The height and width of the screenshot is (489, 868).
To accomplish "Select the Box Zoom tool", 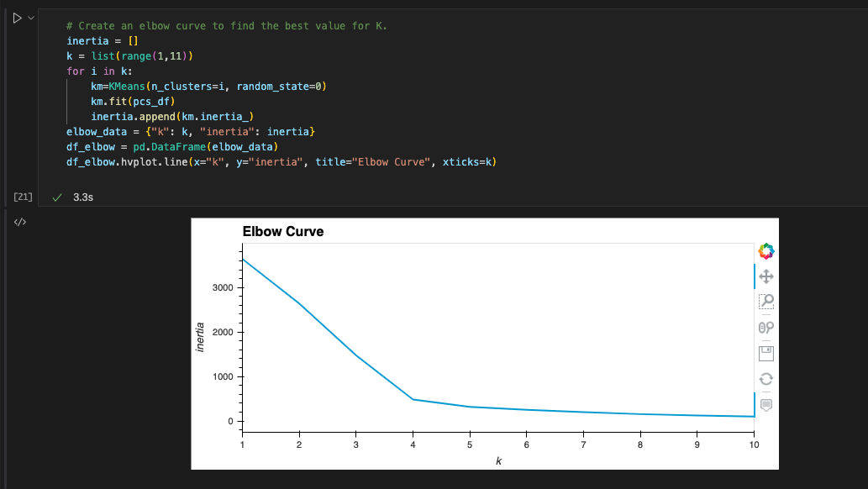I will 766,302.
